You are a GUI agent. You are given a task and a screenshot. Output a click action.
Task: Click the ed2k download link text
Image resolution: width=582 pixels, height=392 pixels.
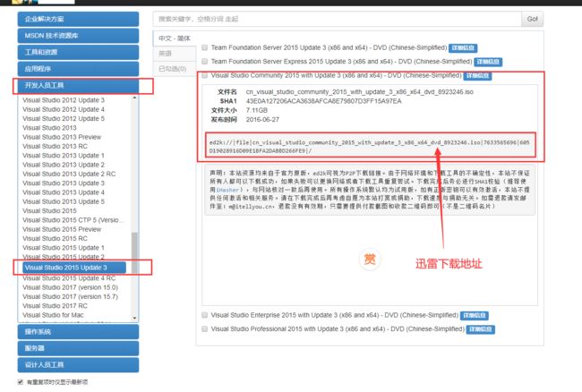369,147
